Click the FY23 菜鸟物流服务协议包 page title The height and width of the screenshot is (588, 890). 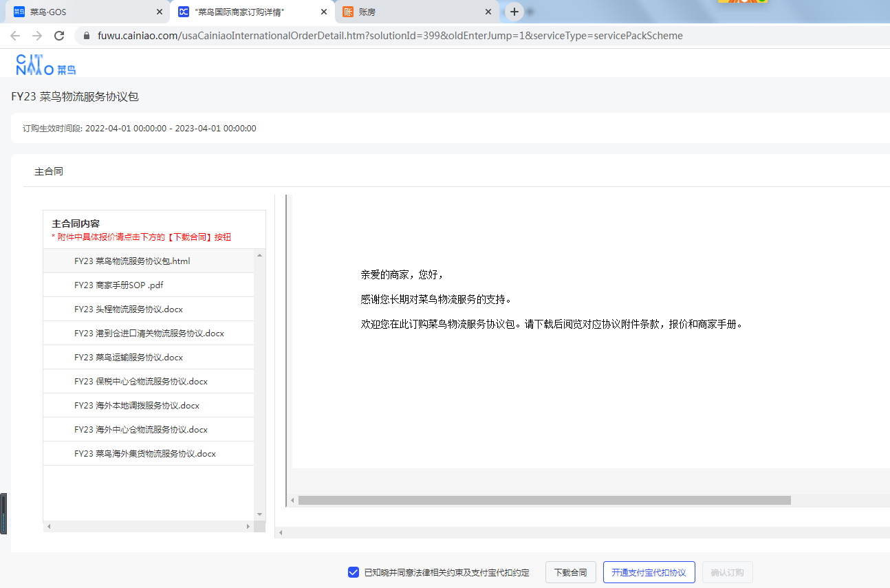click(75, 96)
